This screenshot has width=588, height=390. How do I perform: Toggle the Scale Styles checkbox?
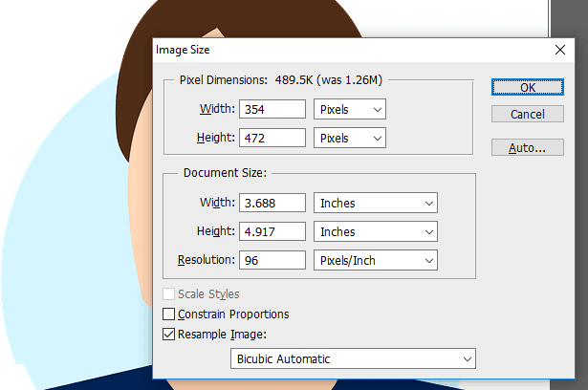[x=168, y=294]
